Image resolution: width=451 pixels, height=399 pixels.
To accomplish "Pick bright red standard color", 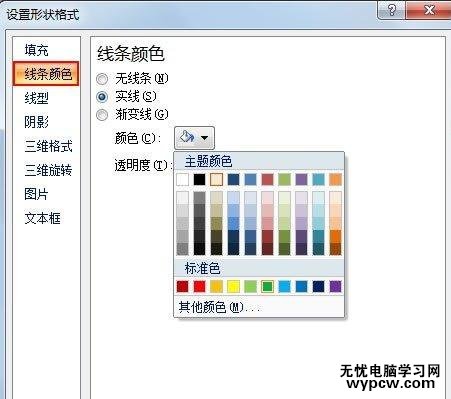I will click(x=199, y=286).
